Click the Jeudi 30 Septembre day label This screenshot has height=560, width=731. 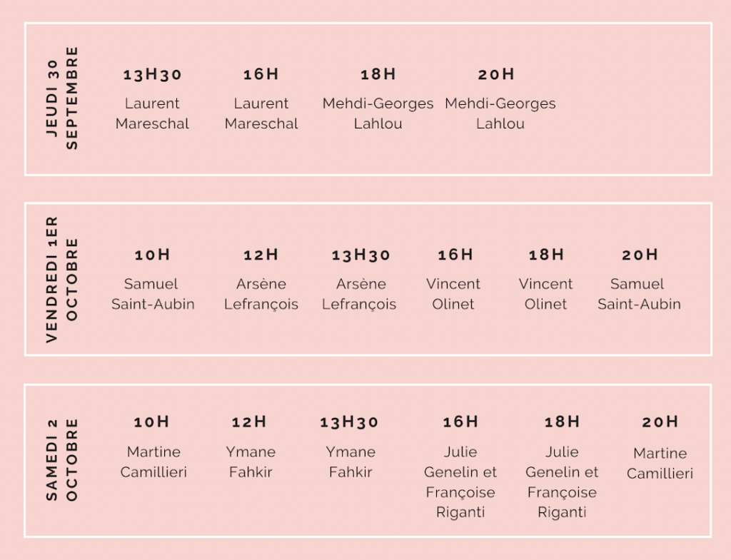[62, 98]
